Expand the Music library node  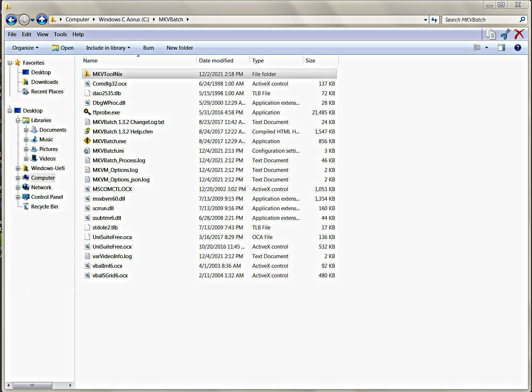(x=26, y=140)
